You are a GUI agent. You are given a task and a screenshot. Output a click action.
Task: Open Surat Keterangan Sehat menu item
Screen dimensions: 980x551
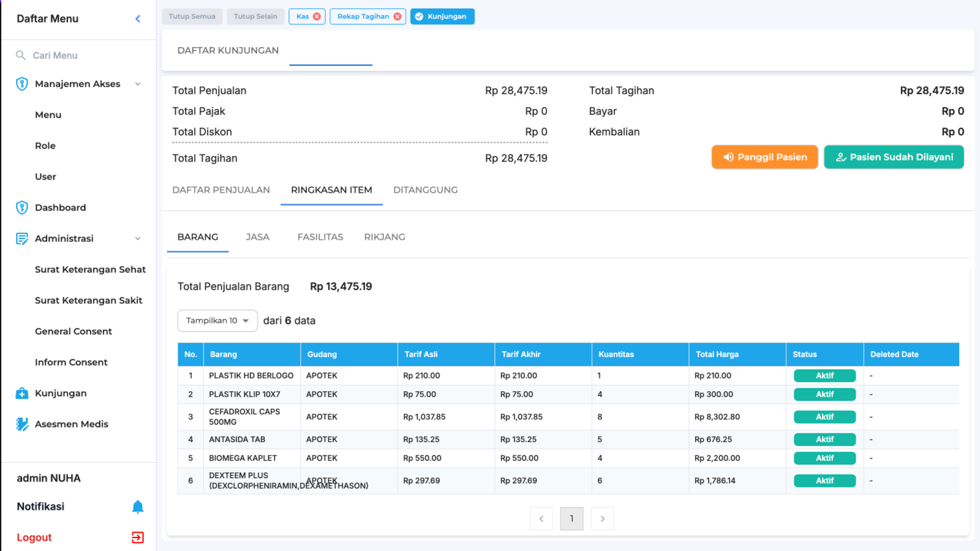coord(90,269)
